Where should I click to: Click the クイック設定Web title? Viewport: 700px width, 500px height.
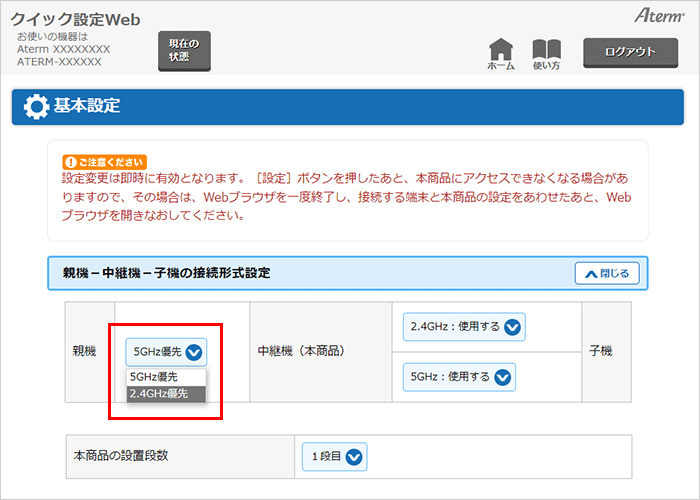[76, 19]
